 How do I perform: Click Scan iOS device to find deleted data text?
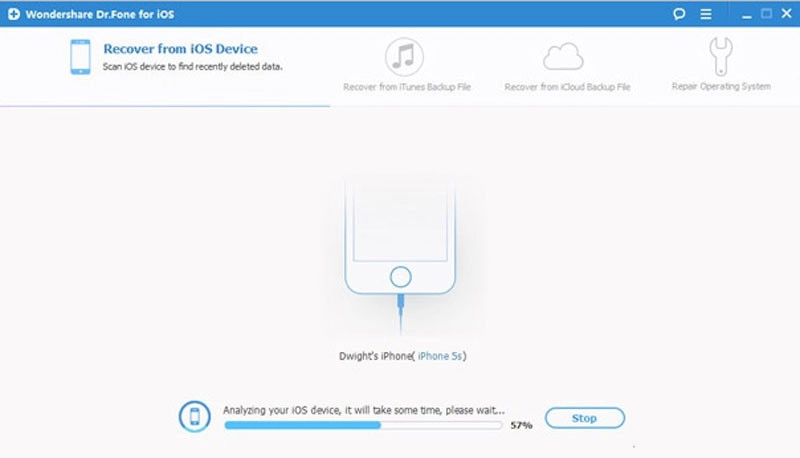(192, 66)
